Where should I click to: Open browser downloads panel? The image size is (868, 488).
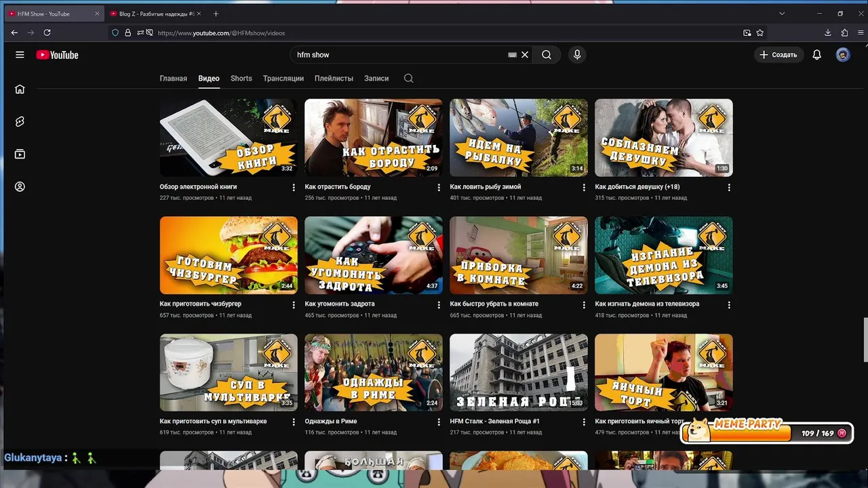(x=828, y=33)
